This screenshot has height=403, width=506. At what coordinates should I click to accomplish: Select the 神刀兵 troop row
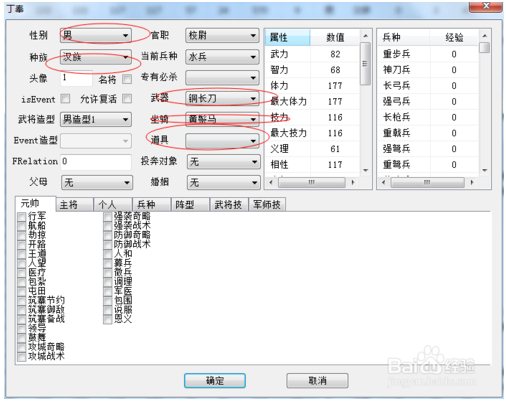pos(428,70)
